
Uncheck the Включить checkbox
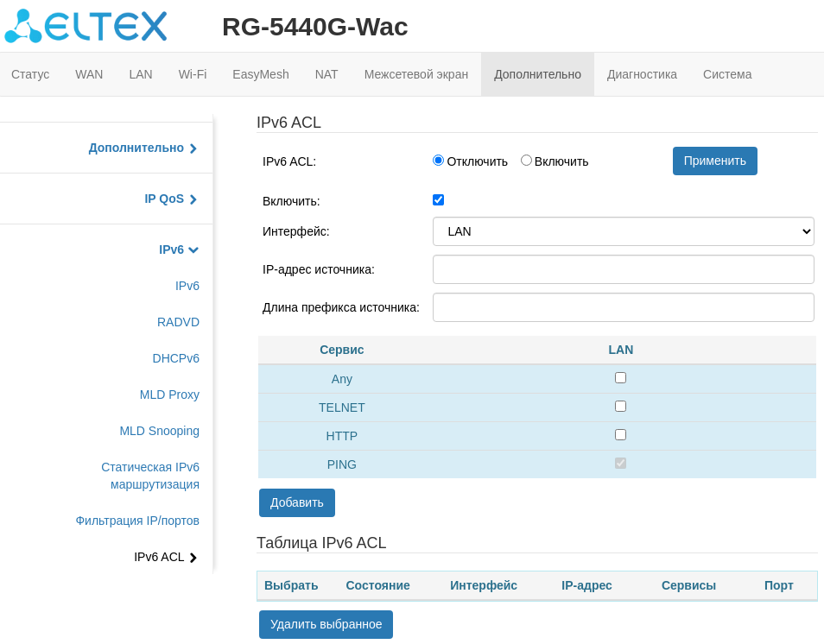tap(438, 200)
